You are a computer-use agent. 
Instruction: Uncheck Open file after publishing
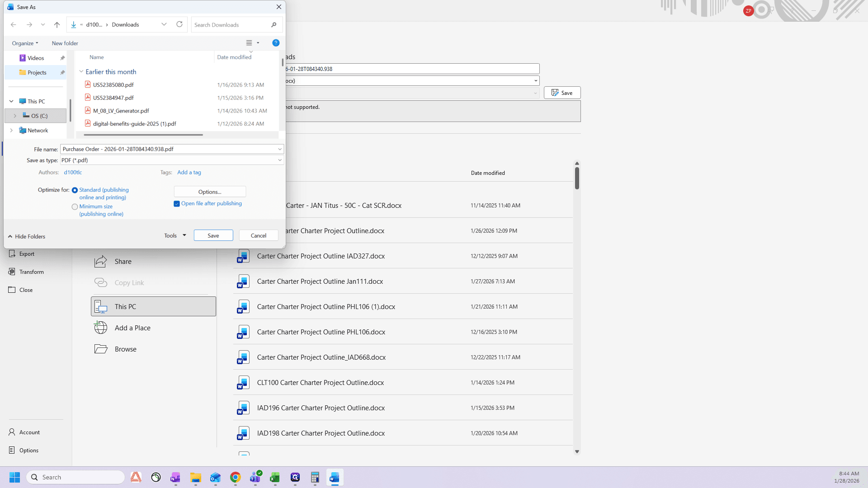177,204
